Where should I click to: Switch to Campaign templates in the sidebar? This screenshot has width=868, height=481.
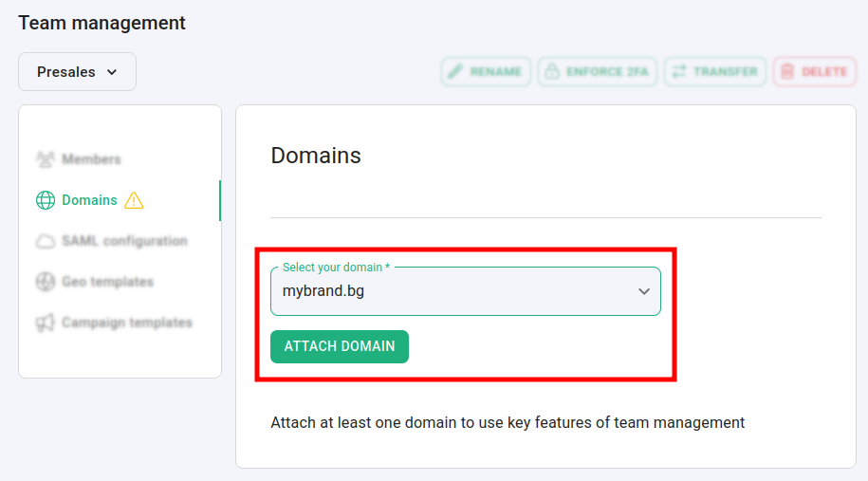tap(126, 324)
